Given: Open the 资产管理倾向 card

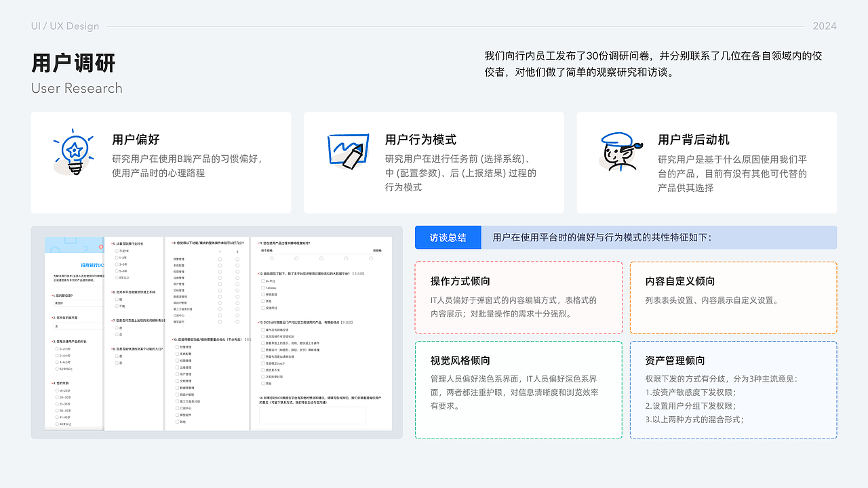Looking at the screenshot, I should 733,390.
